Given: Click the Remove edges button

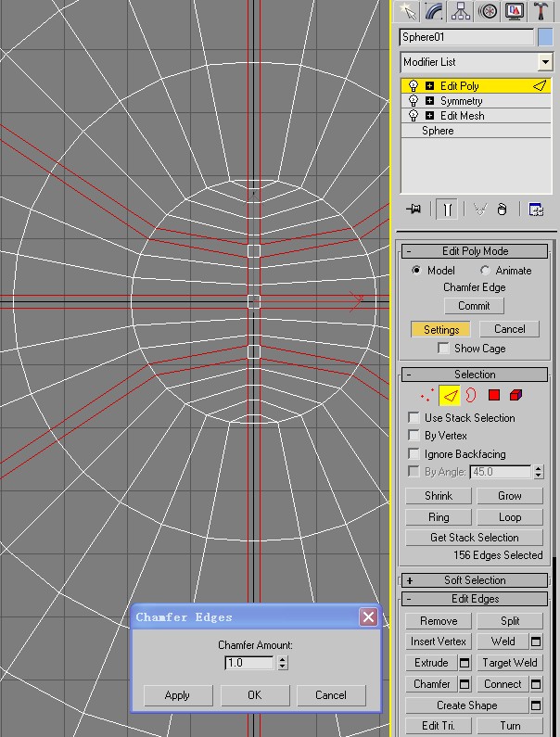Looking at the screenshot, I should [439, 621].
